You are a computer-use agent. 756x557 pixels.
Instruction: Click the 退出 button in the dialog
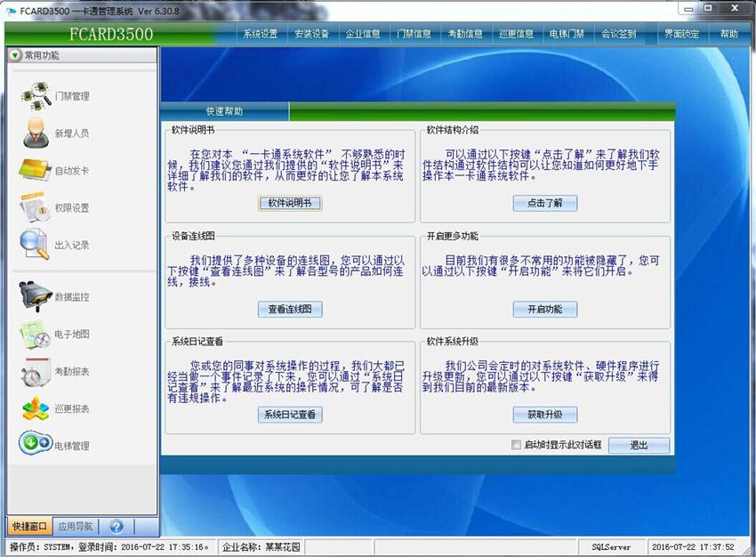click(x=639, y=445)
